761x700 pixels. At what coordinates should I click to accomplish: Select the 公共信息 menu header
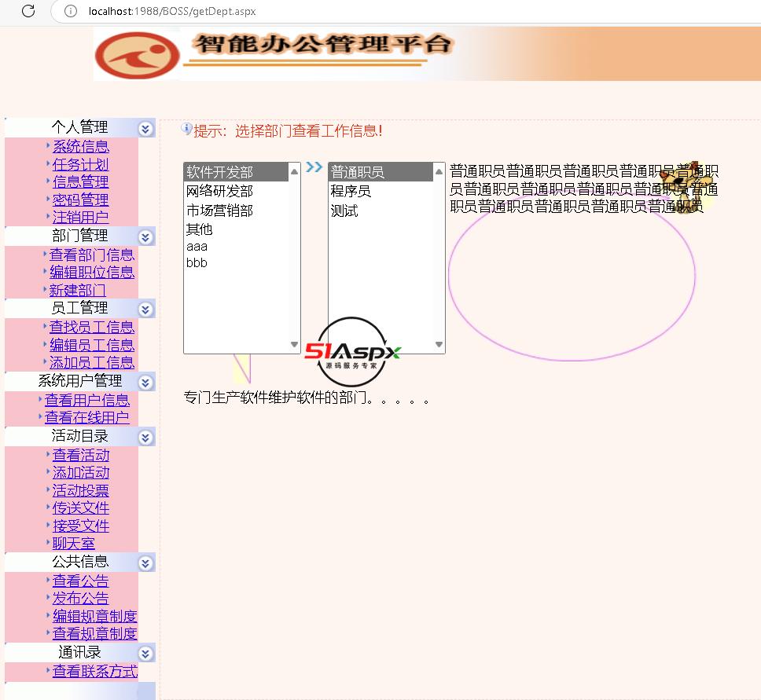[x=79, y=562]
